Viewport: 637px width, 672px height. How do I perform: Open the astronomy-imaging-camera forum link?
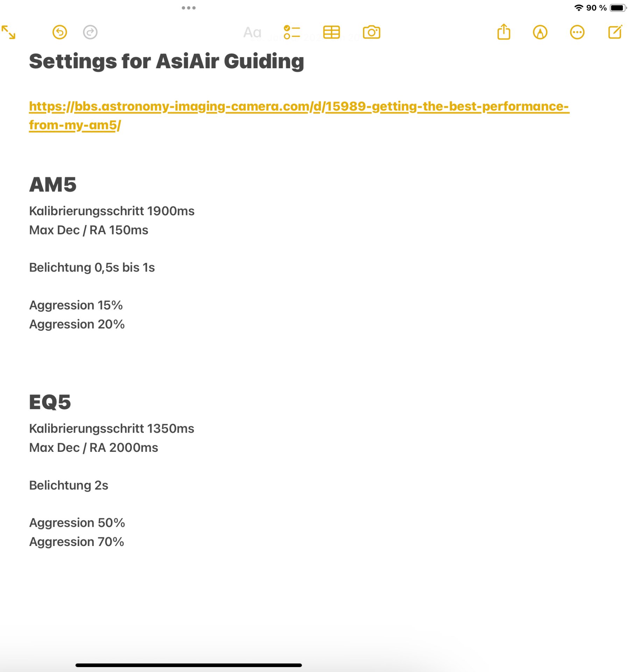click(x=300, y=106)
